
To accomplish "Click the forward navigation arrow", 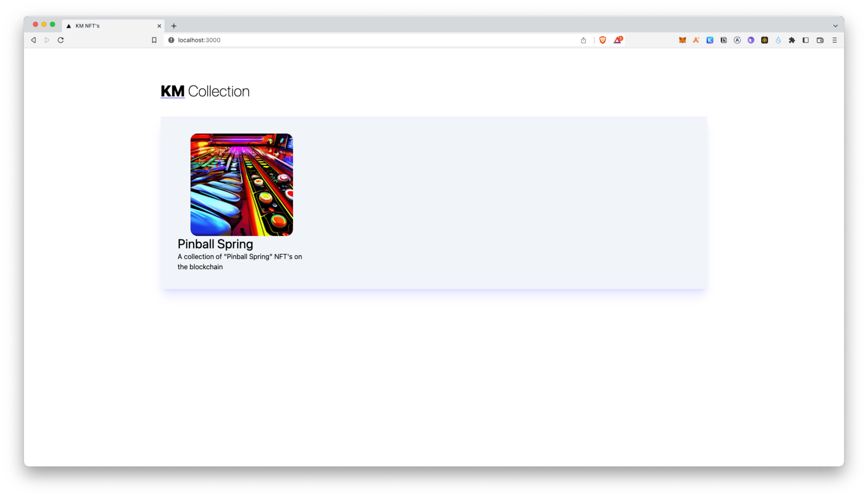I will [47, 40].
